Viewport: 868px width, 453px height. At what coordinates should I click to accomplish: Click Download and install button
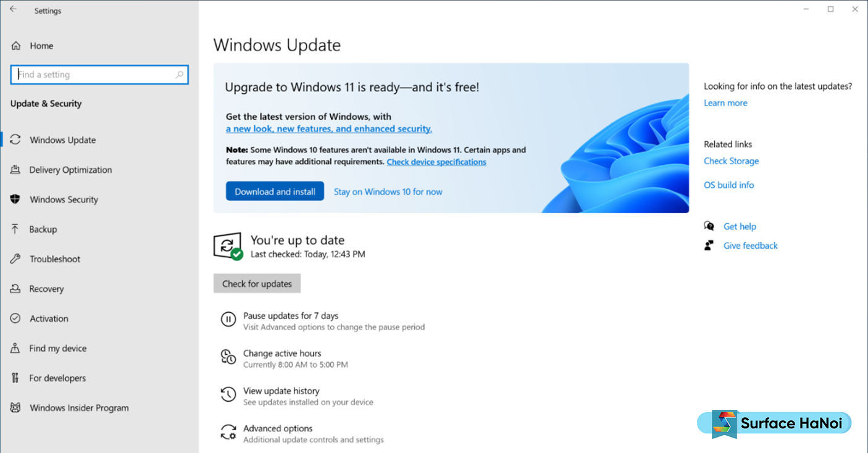[x=275, y=191]
